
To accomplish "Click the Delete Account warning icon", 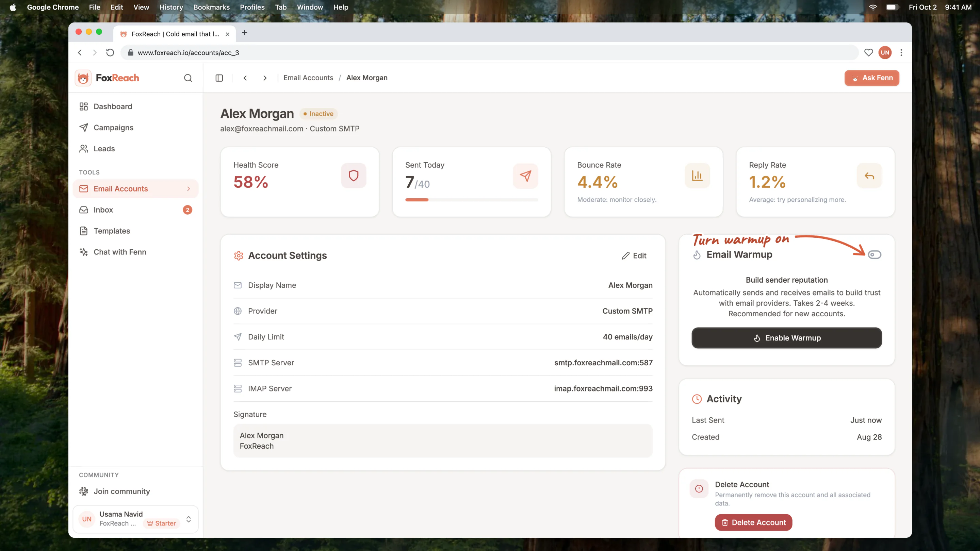I will point(699,489).
